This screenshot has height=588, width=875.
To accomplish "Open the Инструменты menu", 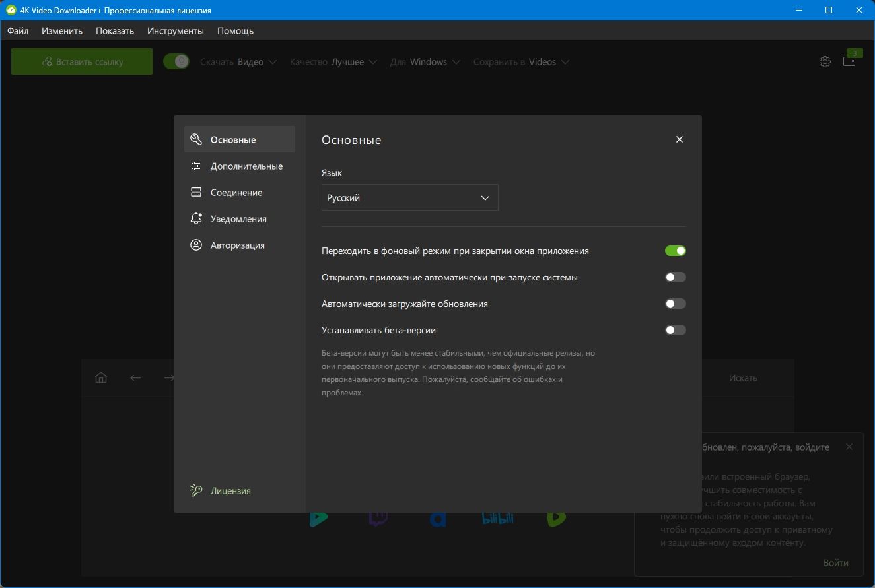I will (175, 31).
